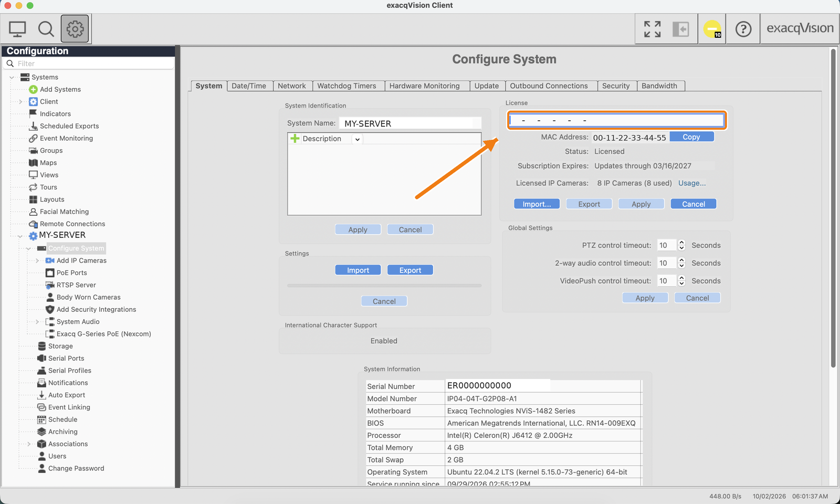This screenshot has height=504, width=840.
Task: Open Archiving in the tree
Action: [x=62, y=432]
